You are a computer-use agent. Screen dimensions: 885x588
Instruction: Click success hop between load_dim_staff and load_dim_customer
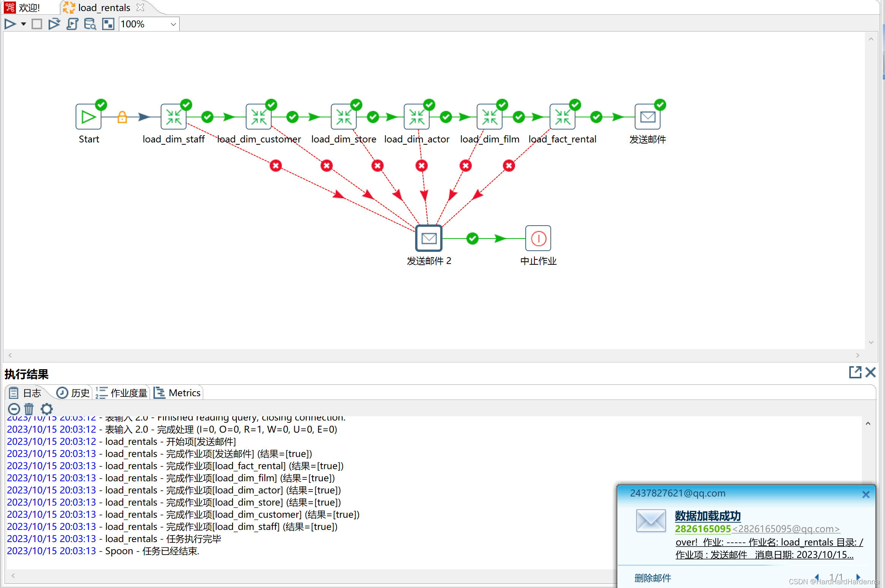(x=207, y=117)
